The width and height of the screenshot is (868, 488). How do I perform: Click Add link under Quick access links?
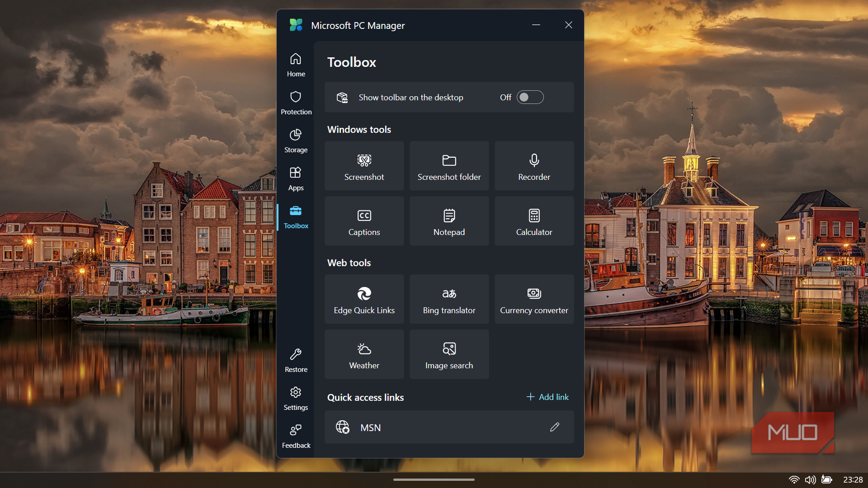(x=547, y=396)
